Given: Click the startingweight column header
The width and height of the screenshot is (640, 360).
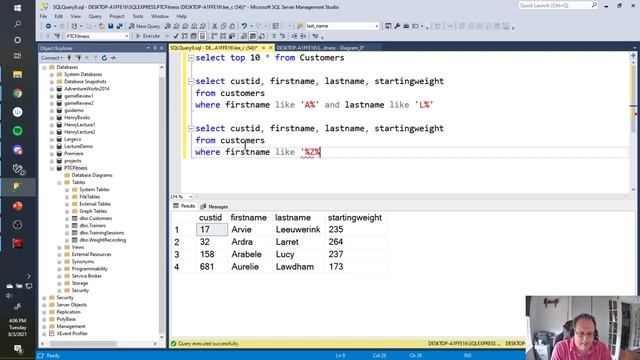Looking at the screenshot, I should click(x=355, y=218).
